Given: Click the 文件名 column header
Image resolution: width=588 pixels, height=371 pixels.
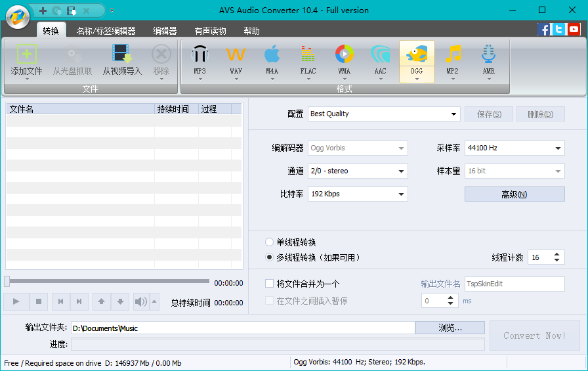Looking at the screenshot, I should click(80, 109).
